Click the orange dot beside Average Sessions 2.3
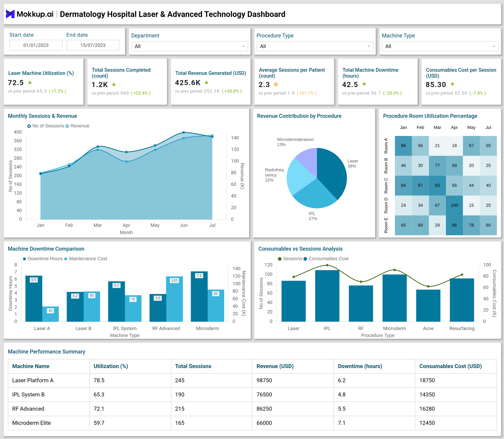The width and height of the screenshot is (504, 439). (276, 84)
